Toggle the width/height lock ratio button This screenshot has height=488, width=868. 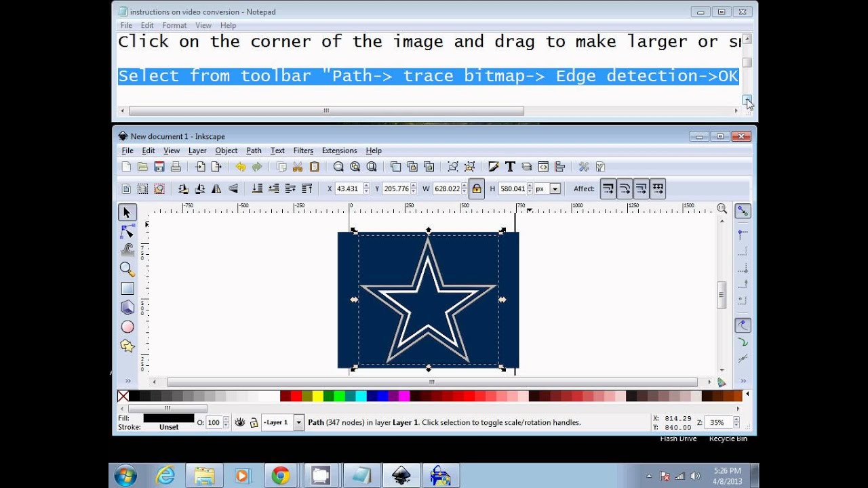[x=477, y=189]
